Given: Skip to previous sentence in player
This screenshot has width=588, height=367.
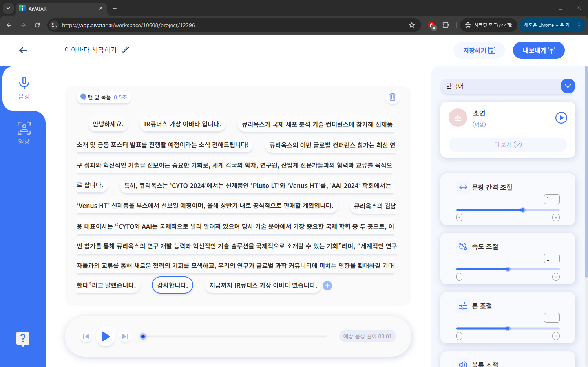Looking at the screenshot, I should pos(86,336).
